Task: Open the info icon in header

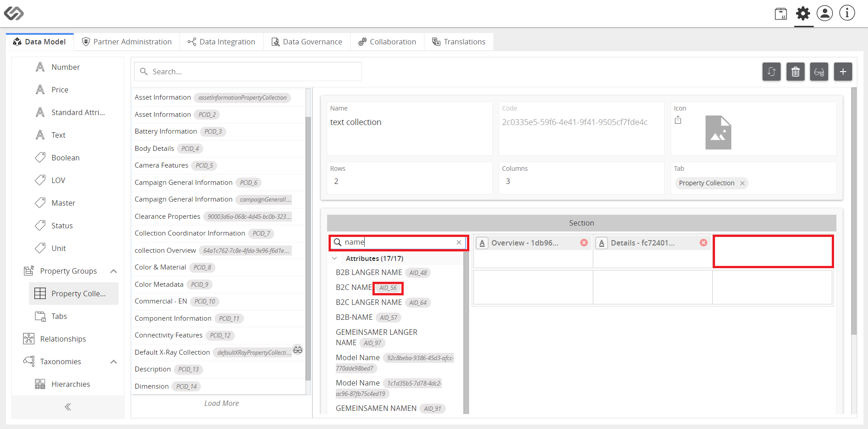Action: click(x=847, y=13)
